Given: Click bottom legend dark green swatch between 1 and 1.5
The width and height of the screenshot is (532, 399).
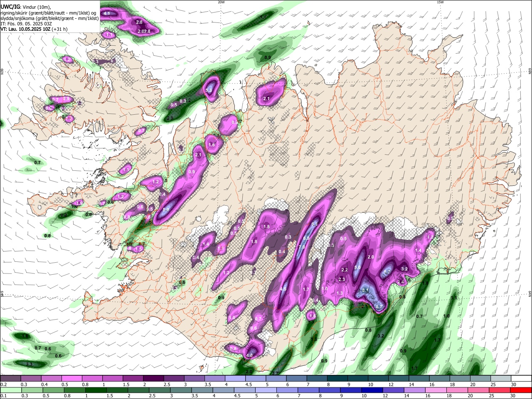Looking at the screenshot, I should 96,390.
